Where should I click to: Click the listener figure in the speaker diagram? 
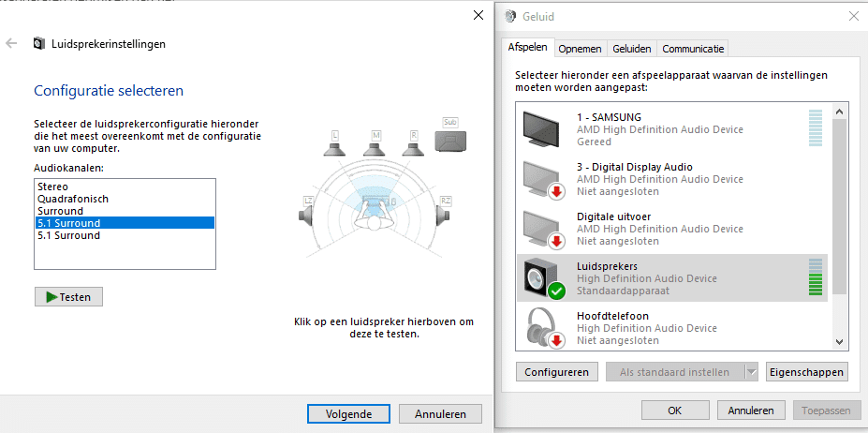click(x=375, y=217)
